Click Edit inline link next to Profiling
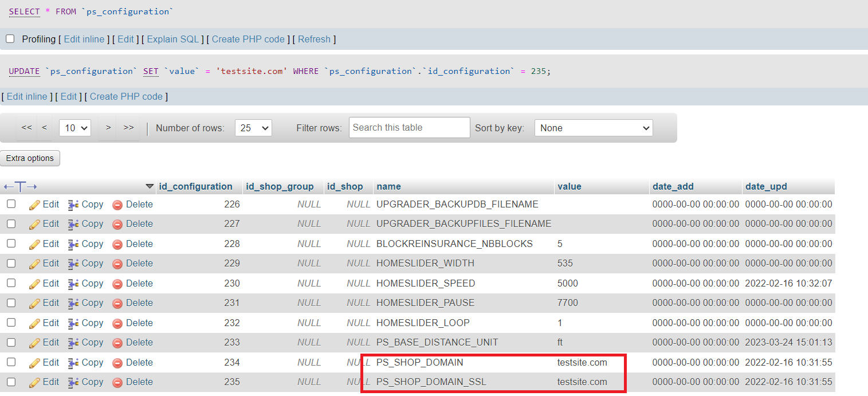The image size is (868, 396). coord(84,40)
